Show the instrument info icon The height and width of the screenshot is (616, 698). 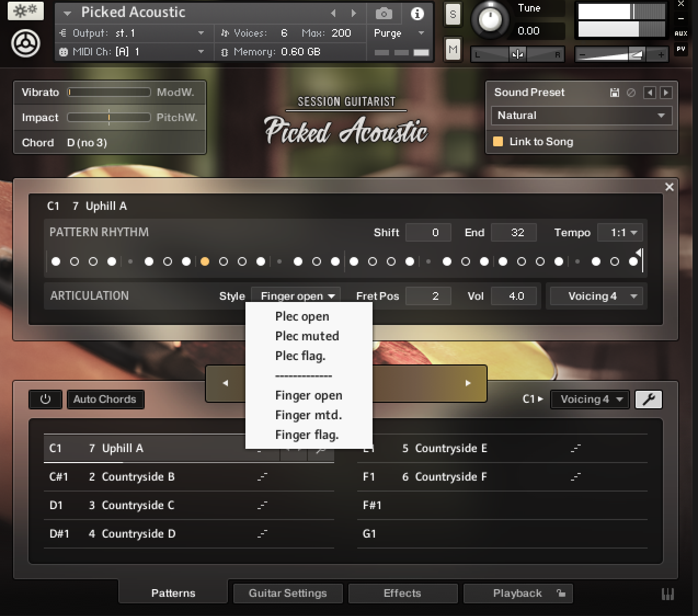point(417,13)
